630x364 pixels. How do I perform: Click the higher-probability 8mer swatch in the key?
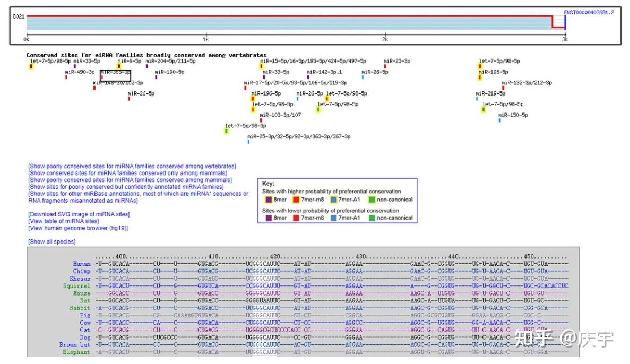point(269,200)
